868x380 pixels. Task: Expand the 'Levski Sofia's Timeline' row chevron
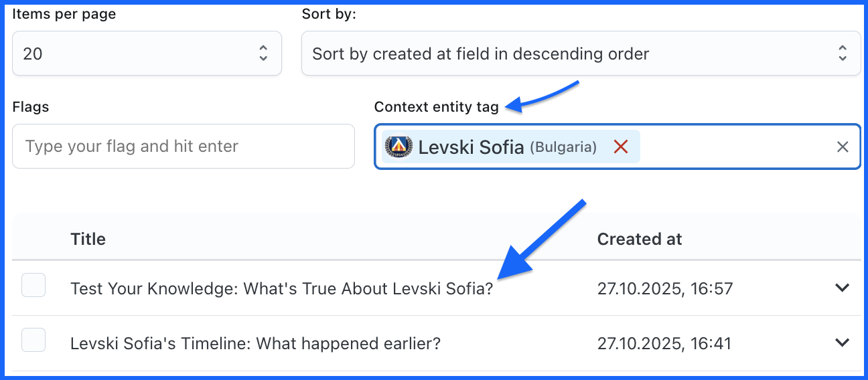842,343
